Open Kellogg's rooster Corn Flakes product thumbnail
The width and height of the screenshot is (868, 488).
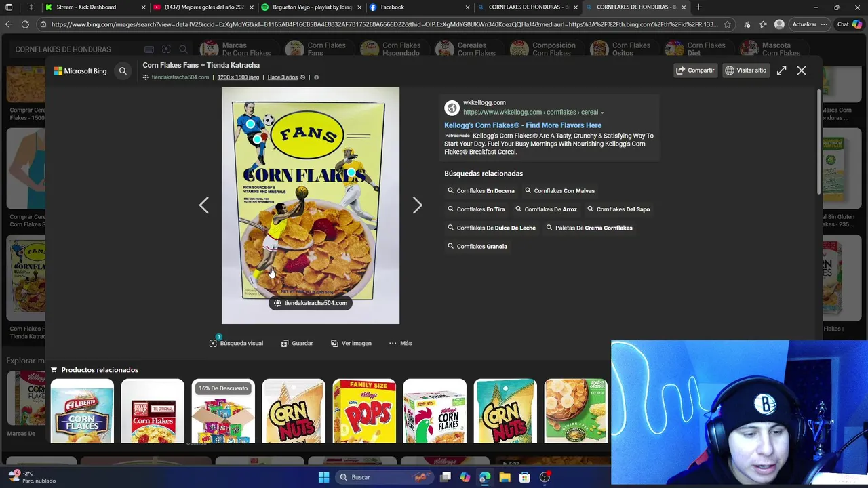(435, 411)
